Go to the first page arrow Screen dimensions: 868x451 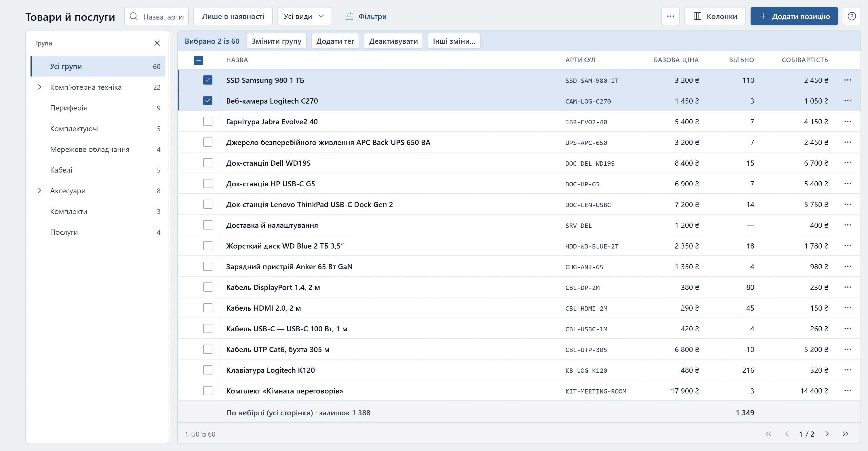pos(768,434)
